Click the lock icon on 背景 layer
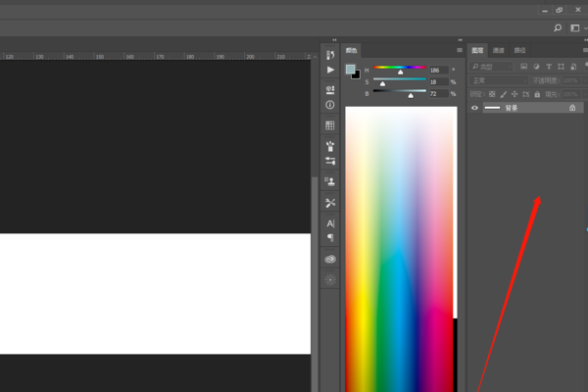588x392 pixels. [x=572, y=108]
